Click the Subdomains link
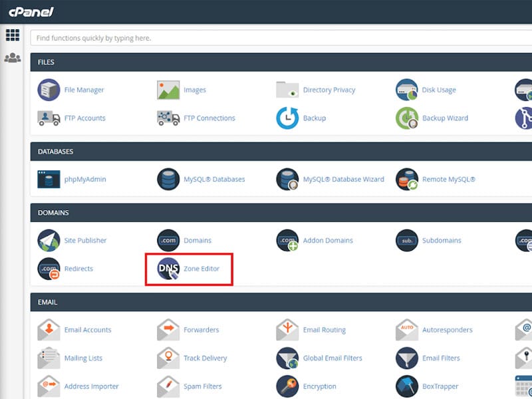Screen dimensions: 532x399 click(x=442, y=240)
